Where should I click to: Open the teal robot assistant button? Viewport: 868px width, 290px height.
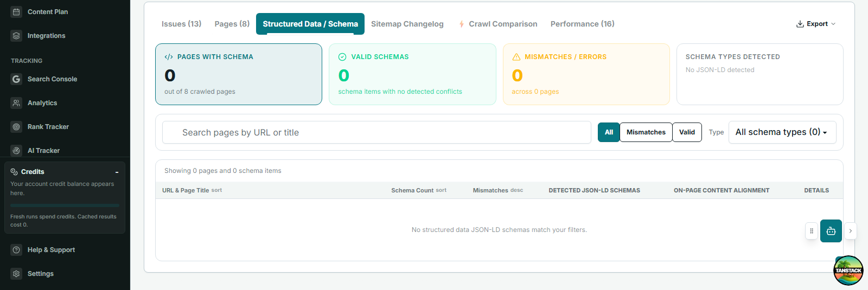pyautogui.click(x=831, y=231)
